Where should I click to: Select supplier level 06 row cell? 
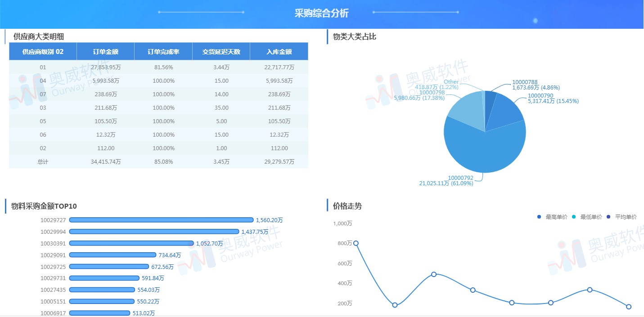43,135
